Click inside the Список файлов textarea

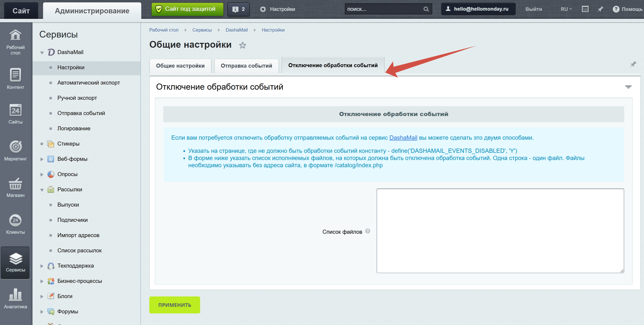[x=500, y=231]
